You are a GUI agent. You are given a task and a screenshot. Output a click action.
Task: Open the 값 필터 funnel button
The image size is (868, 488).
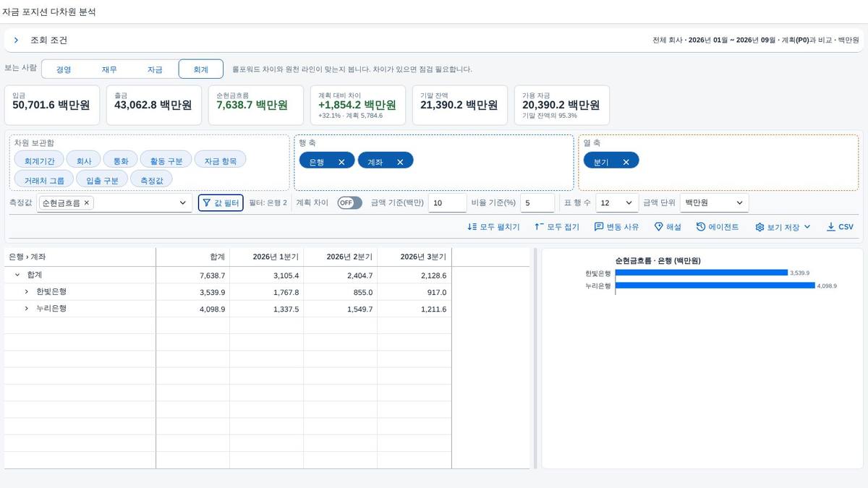coord(221,203)
